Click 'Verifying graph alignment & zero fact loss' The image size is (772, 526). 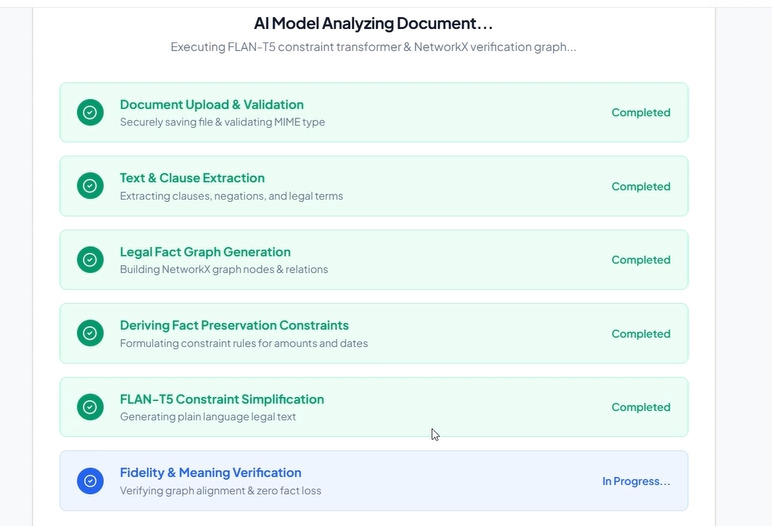pyautogui.click(x=221, y=491)
